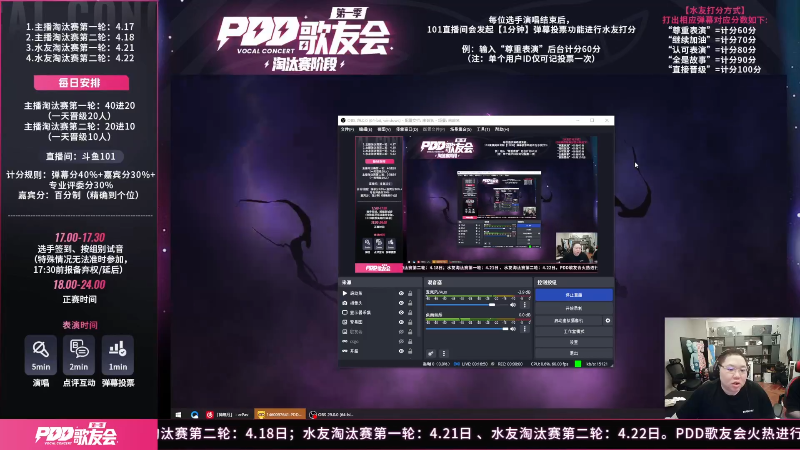Toggle lock on dimmed image source

click(410, 332)
